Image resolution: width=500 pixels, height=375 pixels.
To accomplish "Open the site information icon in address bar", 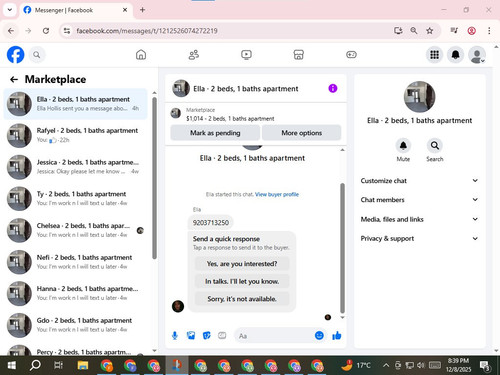I will point(67,31).
